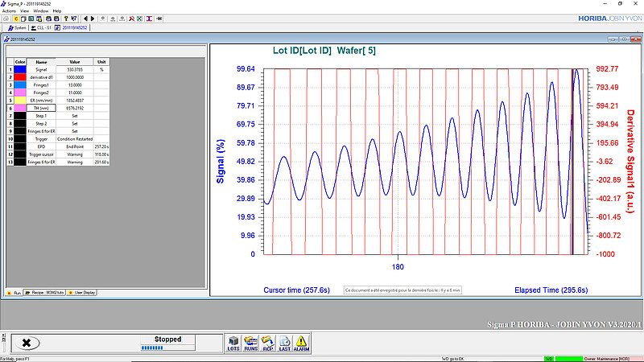644x362 pixels.
Task: Open the ALARM warning icon
Action: [x=301, y=342]
